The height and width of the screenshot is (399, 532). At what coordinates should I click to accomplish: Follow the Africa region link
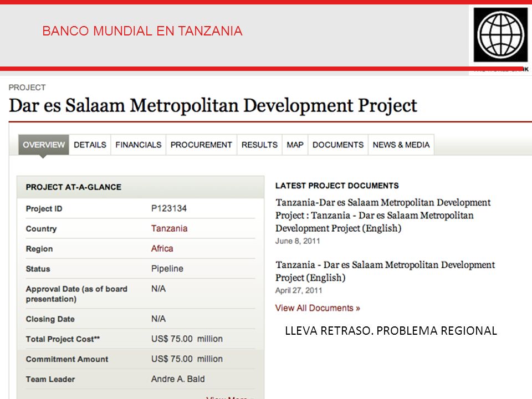[162, 248]
